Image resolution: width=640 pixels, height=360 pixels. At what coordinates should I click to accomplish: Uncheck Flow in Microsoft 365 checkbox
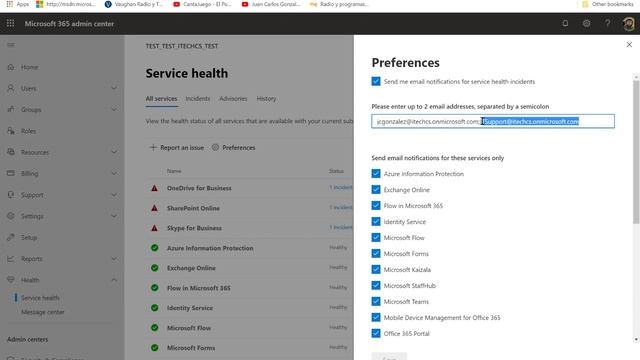376,205
